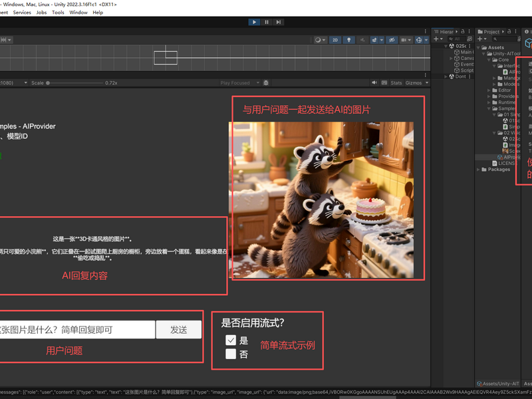Open the Hierarchy panel three-dot menu
Screen dimensions: 532x399
(469, 31)
